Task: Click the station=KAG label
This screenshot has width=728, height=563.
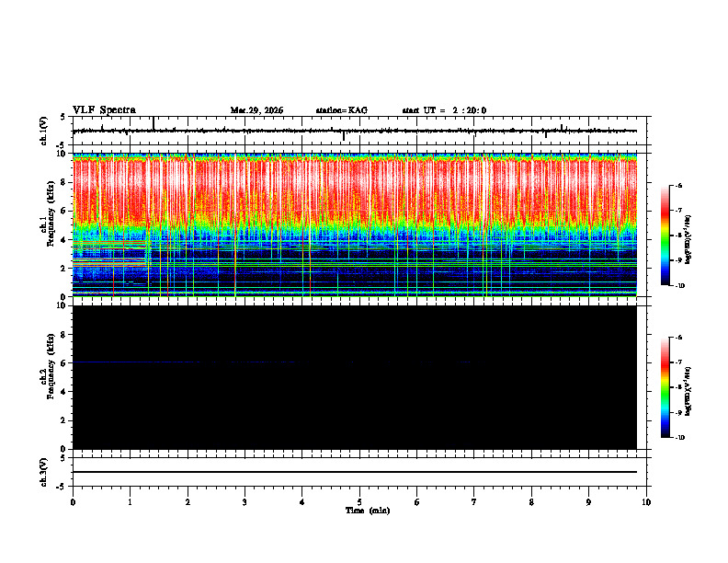Action: (x=341, y=110)
